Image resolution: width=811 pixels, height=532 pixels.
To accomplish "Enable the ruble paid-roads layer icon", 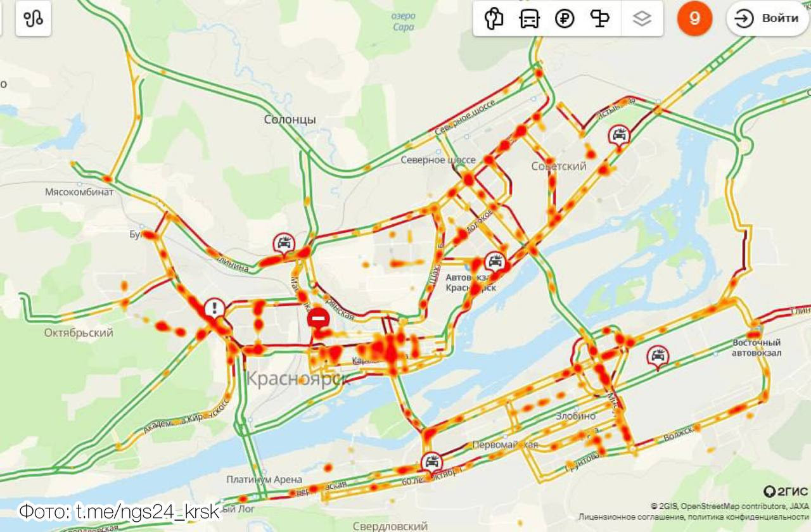I will 565,18.
